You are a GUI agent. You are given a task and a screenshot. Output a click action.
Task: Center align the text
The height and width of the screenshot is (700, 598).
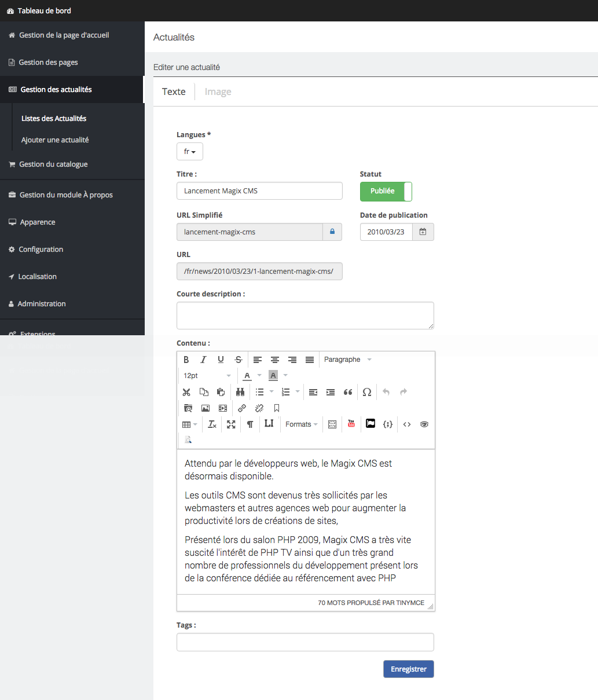(275, 360)
